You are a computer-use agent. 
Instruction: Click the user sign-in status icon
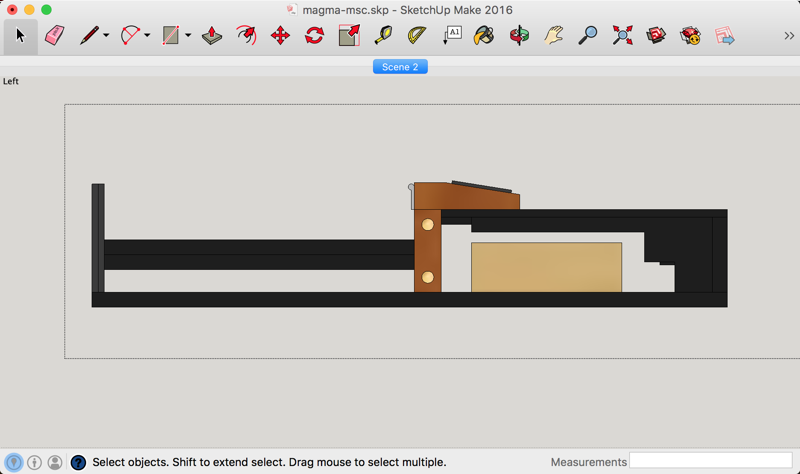pyautogui.click(x=55, y=462)
